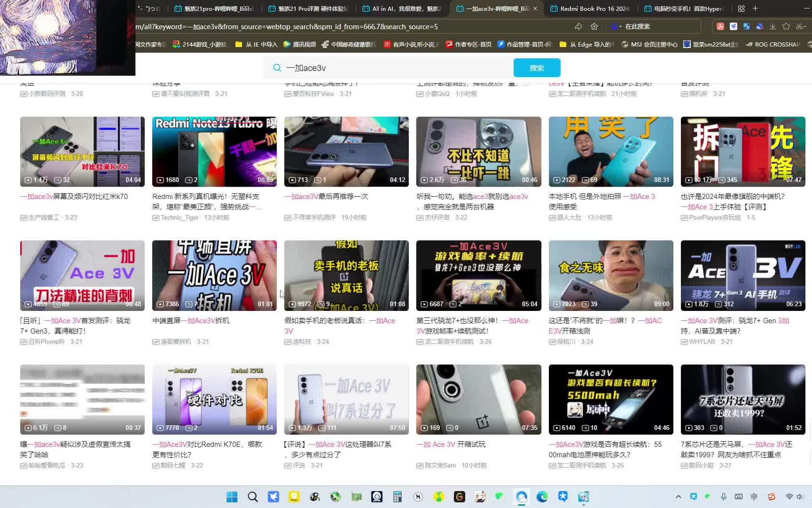The image size is (812, 508).
Task: Open the 不比不知道一比吓一跳 video thumbnail
Action: coord(478,151)
